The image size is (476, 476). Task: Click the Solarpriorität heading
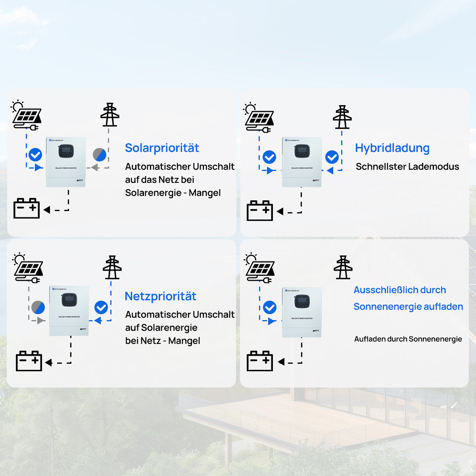[x=162, y=148]
